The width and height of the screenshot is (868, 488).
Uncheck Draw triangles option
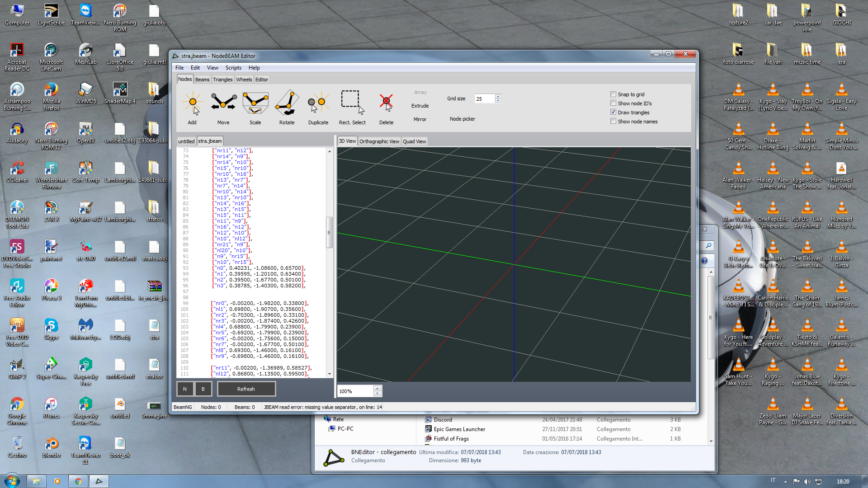point(613,113)
